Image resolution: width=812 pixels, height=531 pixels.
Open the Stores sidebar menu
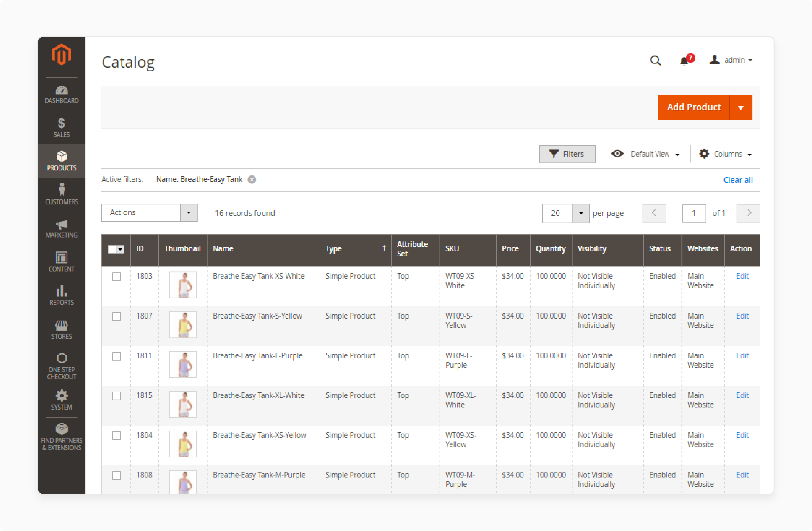point(61,329)
